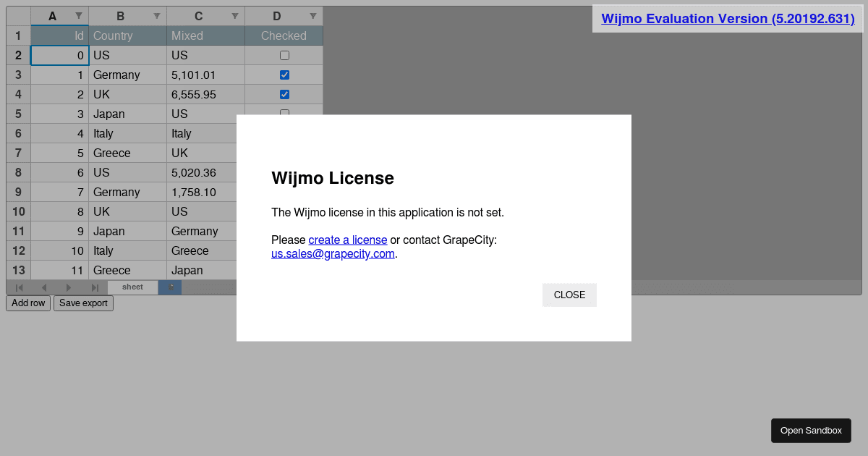Jump to first sheet tab arrow

point(20,288)
